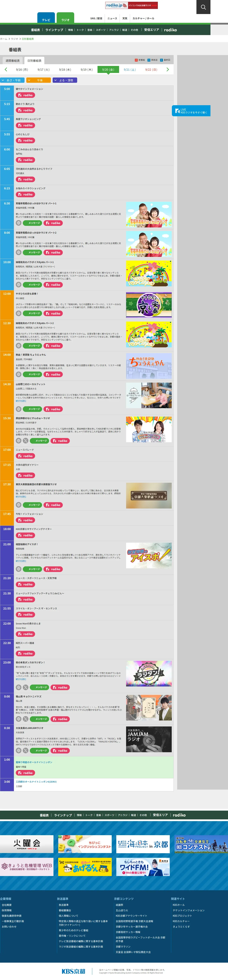Viewport: 228px width, 980px height.
Task: Open the ニュース link in the header
Action: coord(112,18)
